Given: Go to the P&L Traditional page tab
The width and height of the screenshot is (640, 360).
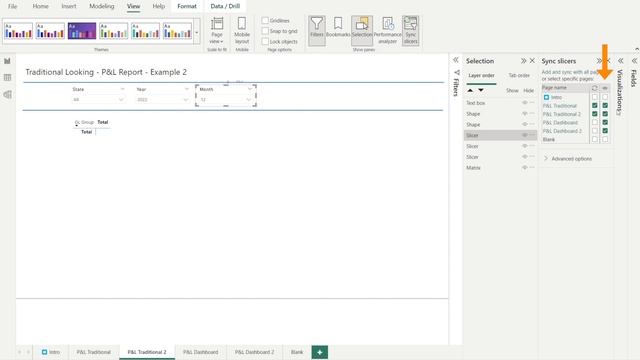Looking at the screenshot, I should 93,352.
